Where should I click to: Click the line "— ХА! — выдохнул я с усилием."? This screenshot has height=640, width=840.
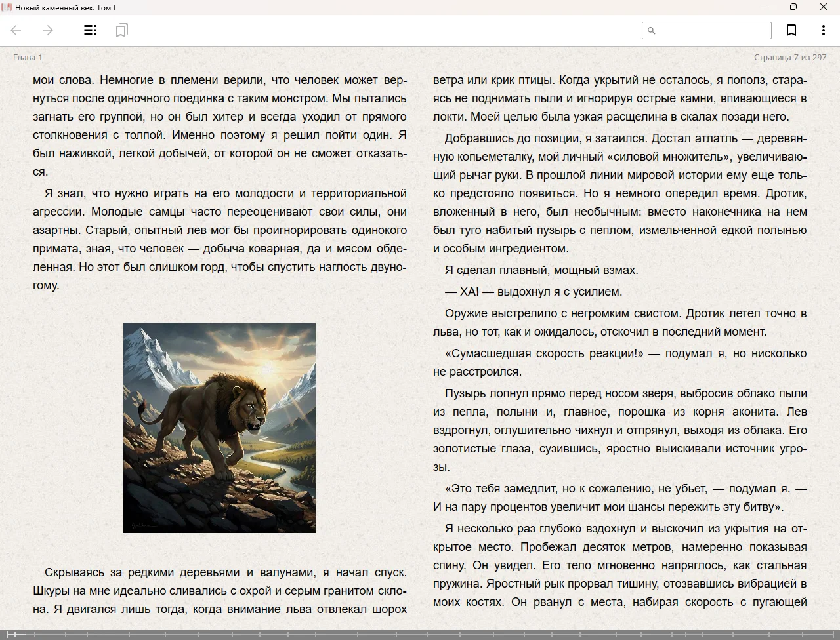(x=534, y=292)
